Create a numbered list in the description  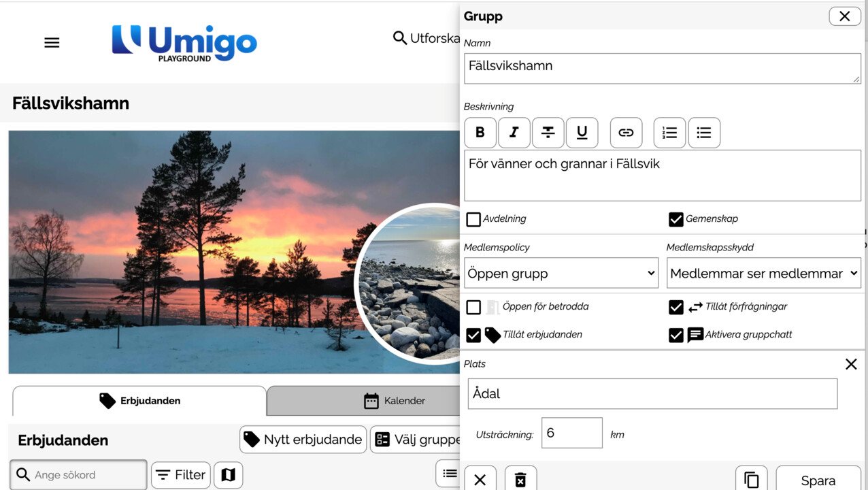669,133
